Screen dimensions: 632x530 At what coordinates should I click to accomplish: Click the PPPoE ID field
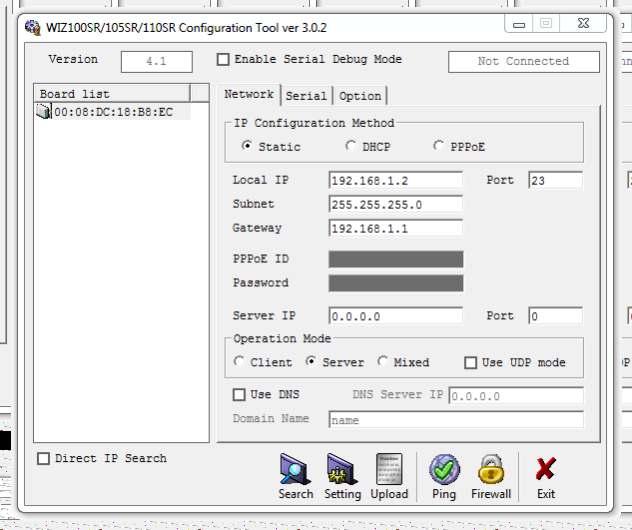396,259
